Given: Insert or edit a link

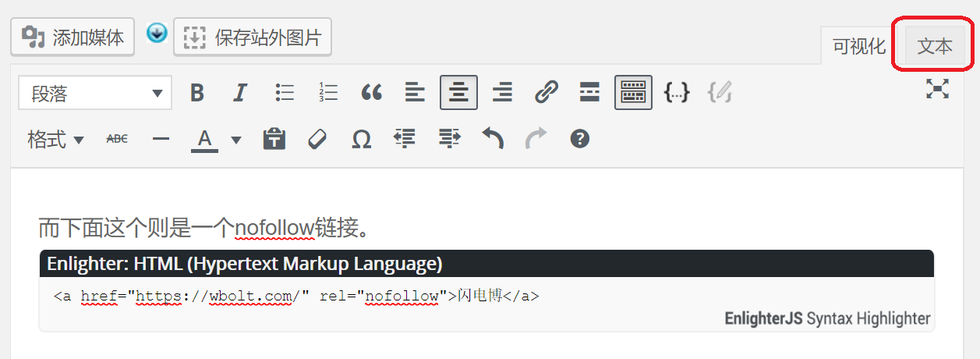Looking at the screenshot, I should 546,93.
